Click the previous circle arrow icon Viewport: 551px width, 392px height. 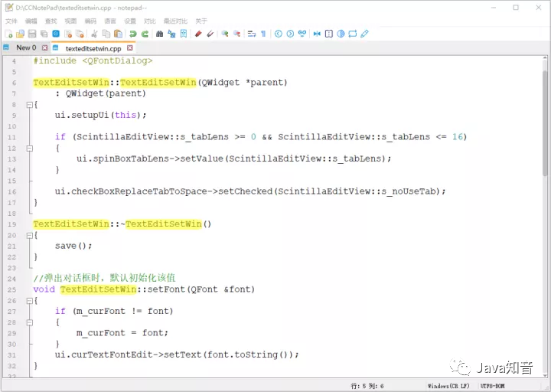[279, 34]
